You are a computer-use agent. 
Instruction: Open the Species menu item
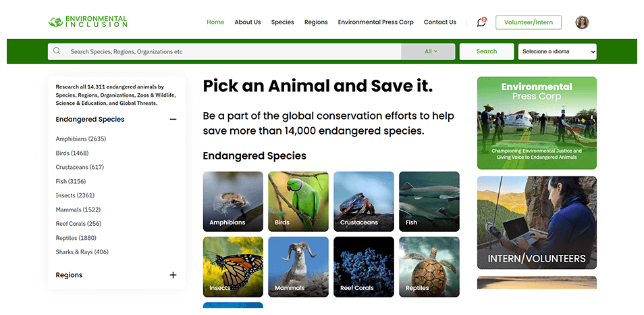pos(282,22)
